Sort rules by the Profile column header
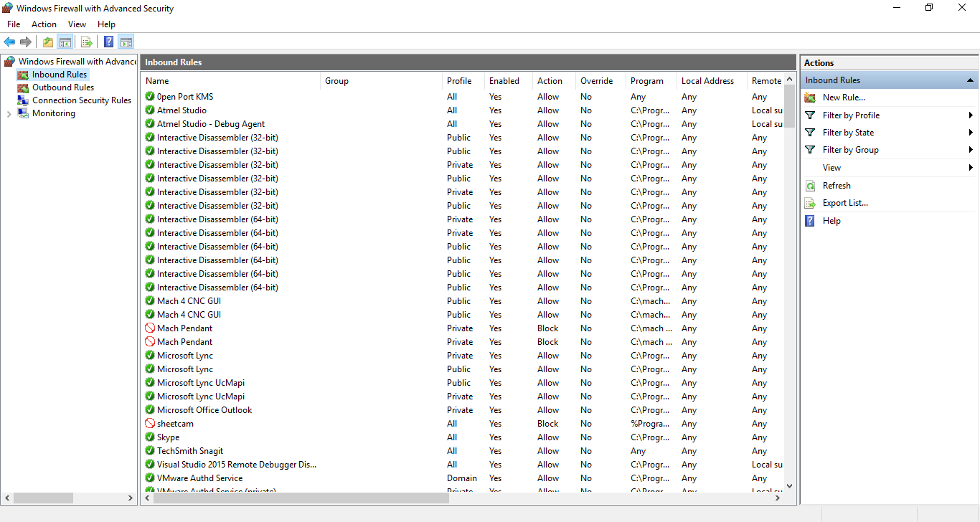Screen dimensions: 980x522 point(463,81)
